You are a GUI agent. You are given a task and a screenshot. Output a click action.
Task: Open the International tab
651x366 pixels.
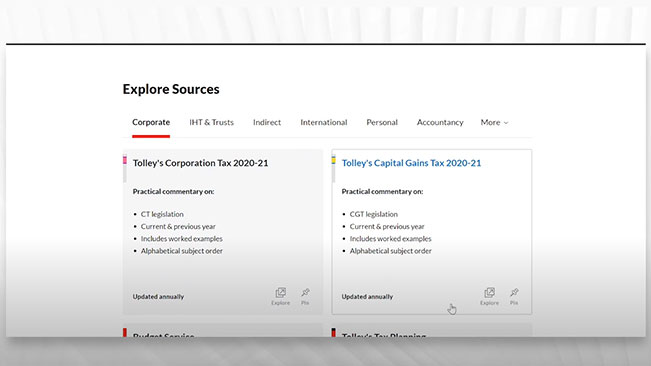tap(324, 122)
